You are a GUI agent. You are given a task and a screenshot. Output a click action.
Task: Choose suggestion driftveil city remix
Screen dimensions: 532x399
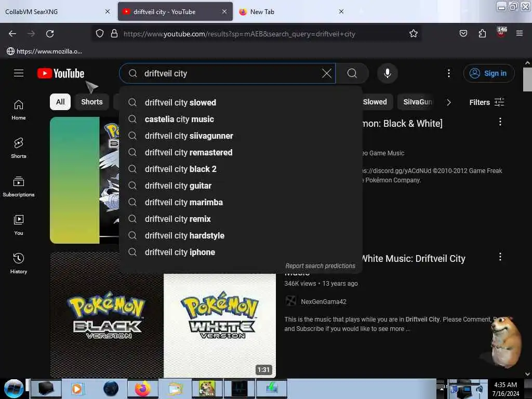[241, 219]
